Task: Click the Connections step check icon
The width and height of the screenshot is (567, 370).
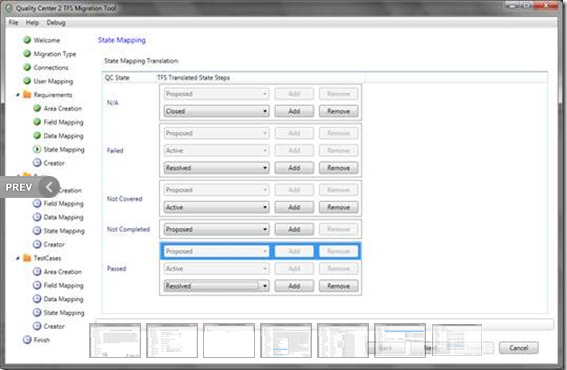Action: click(x=27, y=67)
